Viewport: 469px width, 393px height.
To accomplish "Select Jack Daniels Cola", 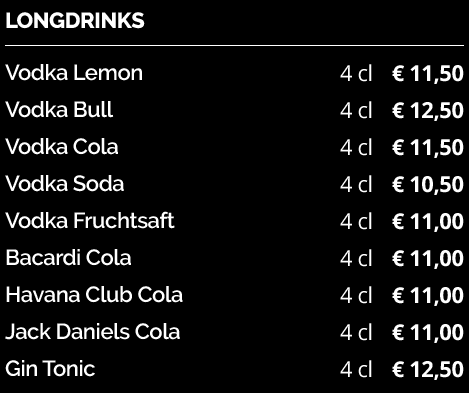I will coord(93,332).
